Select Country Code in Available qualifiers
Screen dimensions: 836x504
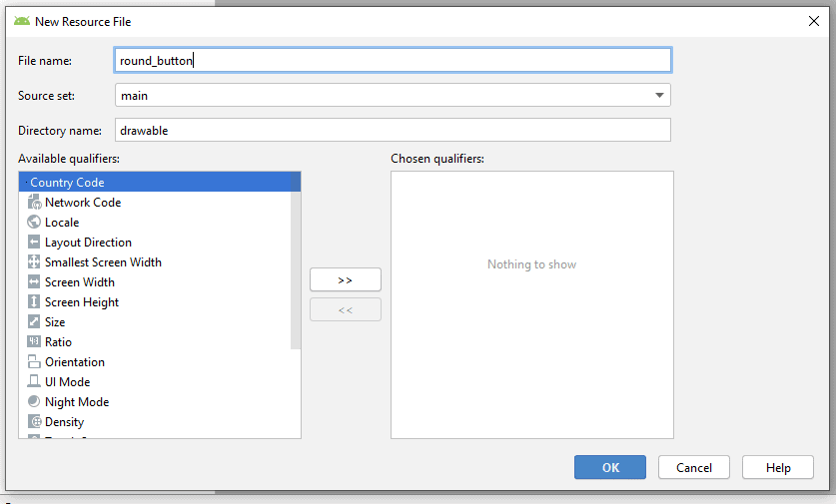click(x=67, y=183)
